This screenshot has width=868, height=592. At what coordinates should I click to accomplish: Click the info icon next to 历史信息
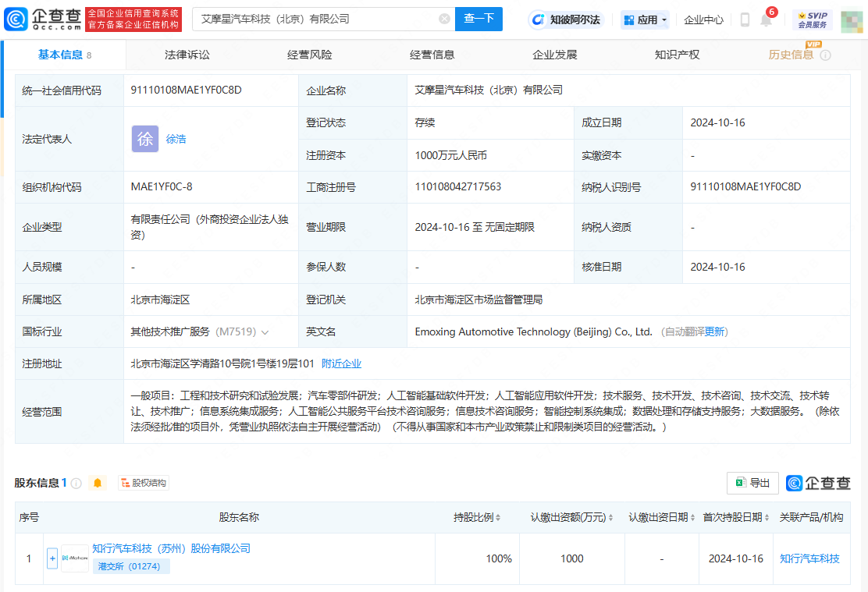825,55
